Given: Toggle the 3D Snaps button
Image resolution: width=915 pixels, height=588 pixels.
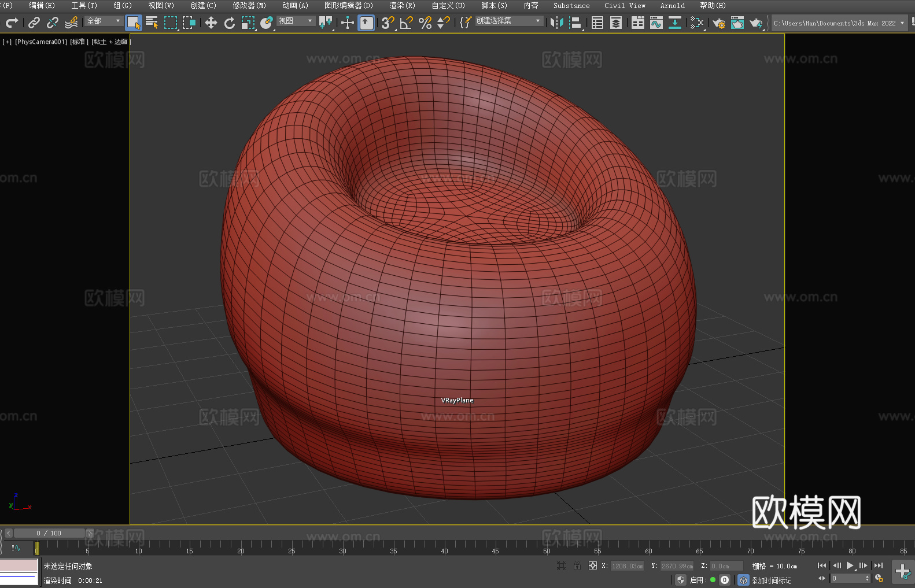Looking at the screenshot, I should (388, 23).
